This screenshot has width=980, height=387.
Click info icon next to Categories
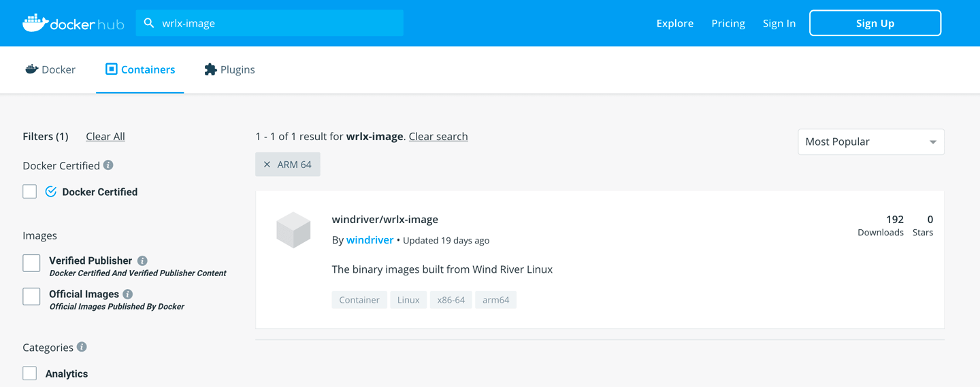[x=82, y=347]
